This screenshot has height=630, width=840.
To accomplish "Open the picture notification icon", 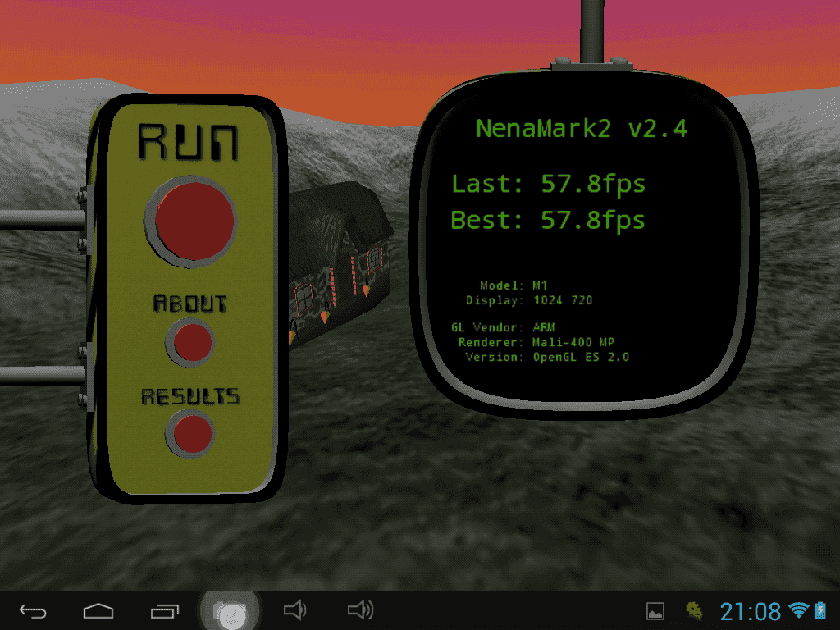I will pos(655,611).
